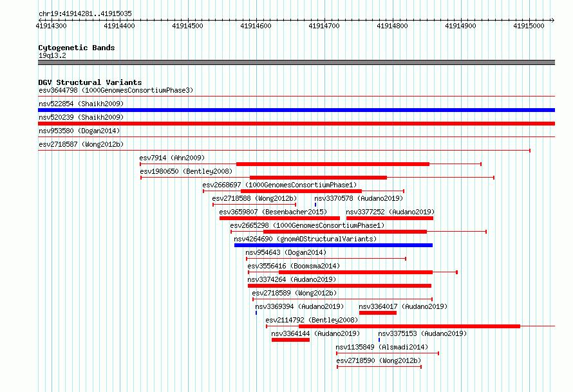The height and width of the screenshot is (392, 573).
Task: Click esv2665298 (1000GenomesConsortiumPhase1) label
Action: (307, 225)
